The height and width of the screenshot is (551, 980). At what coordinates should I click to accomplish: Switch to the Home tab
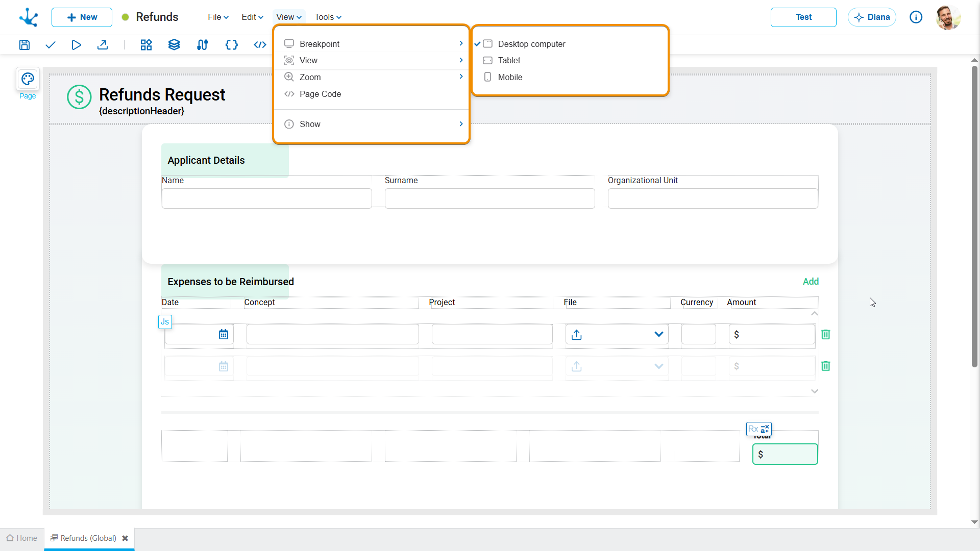22,538
